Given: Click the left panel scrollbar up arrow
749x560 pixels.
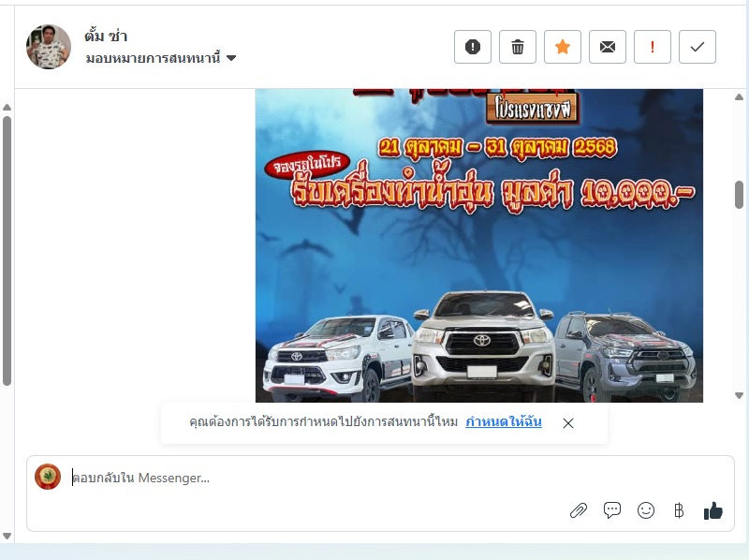Looking at the screenshot, I should pyautogui.click(x=7, y=107).
